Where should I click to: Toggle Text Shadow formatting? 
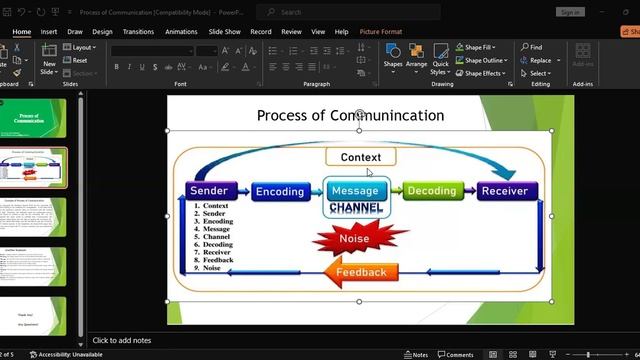pos(155,67)
